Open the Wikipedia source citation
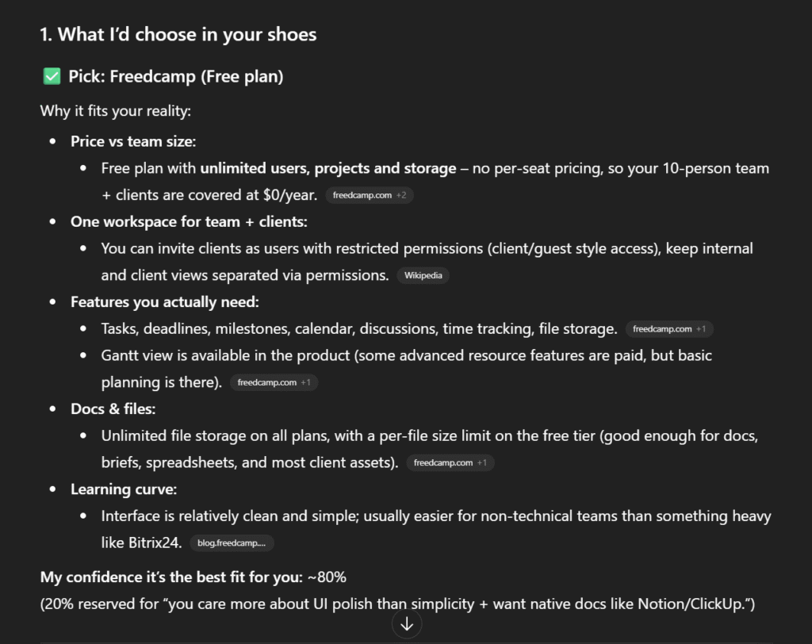This screenshot has width=812, height=644. point(424,275)
